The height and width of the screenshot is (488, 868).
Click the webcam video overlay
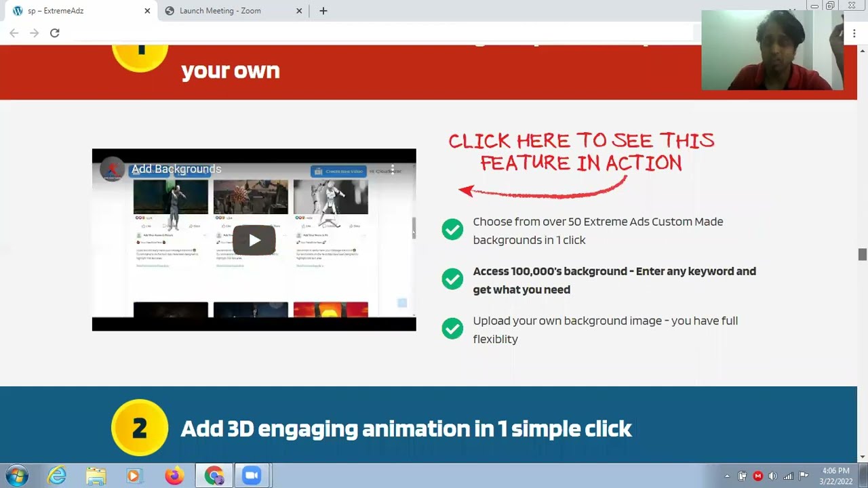pyautogui.click(x=772, y=51)
